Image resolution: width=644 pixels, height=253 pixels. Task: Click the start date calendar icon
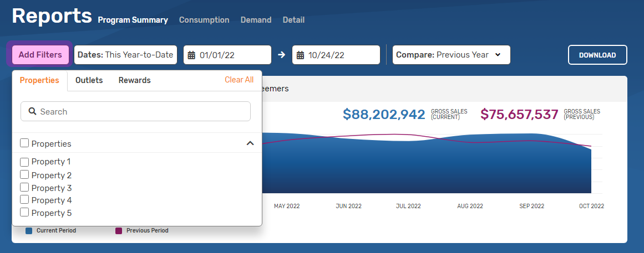(191, 55)
